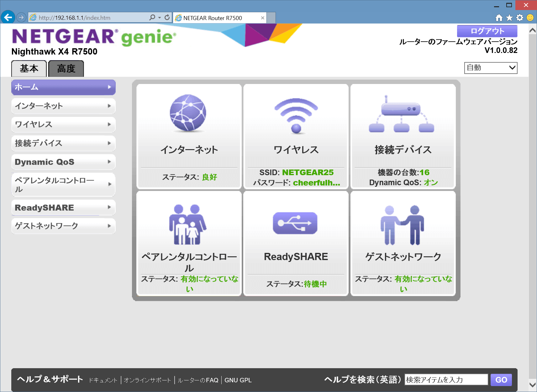Click the GO help search button
This screenshot has height=392, width=537.
tap(501, 379)
